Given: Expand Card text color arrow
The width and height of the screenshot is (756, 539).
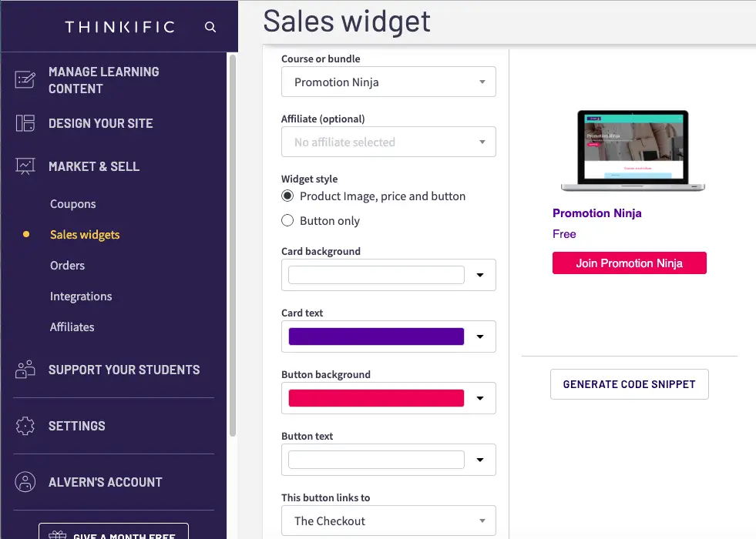Looking at the screenshot, I should [x=480, y=336].
